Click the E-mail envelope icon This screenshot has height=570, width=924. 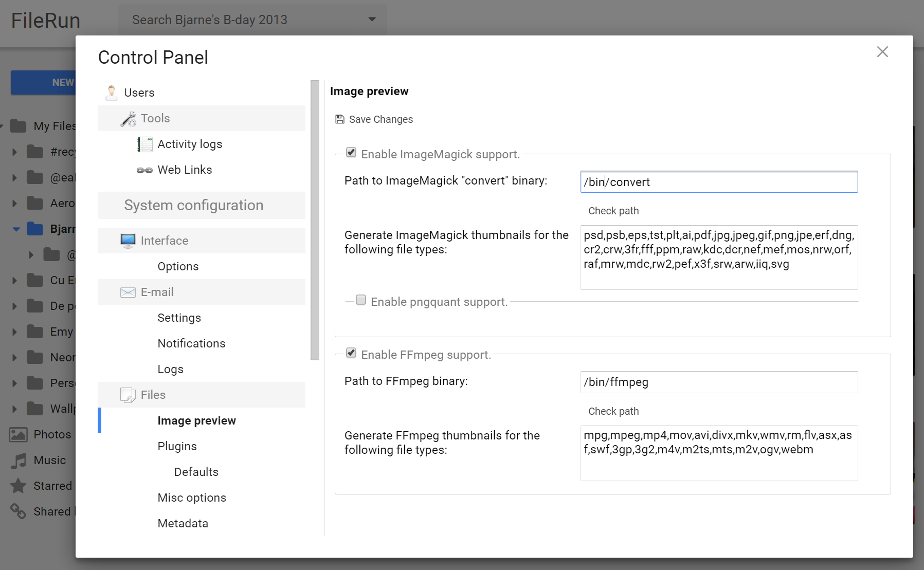pos(128,292)
